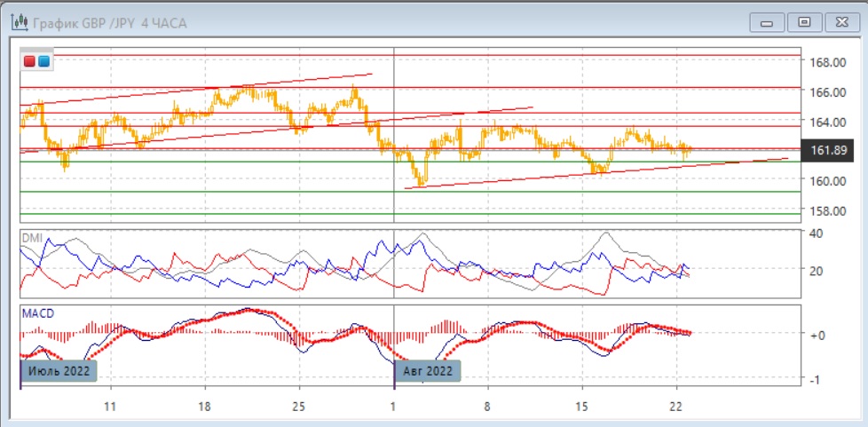Click the График GBP/JPY 4 ЧАСА title
This screenshot has height=427, width=868.
(111, 22)
